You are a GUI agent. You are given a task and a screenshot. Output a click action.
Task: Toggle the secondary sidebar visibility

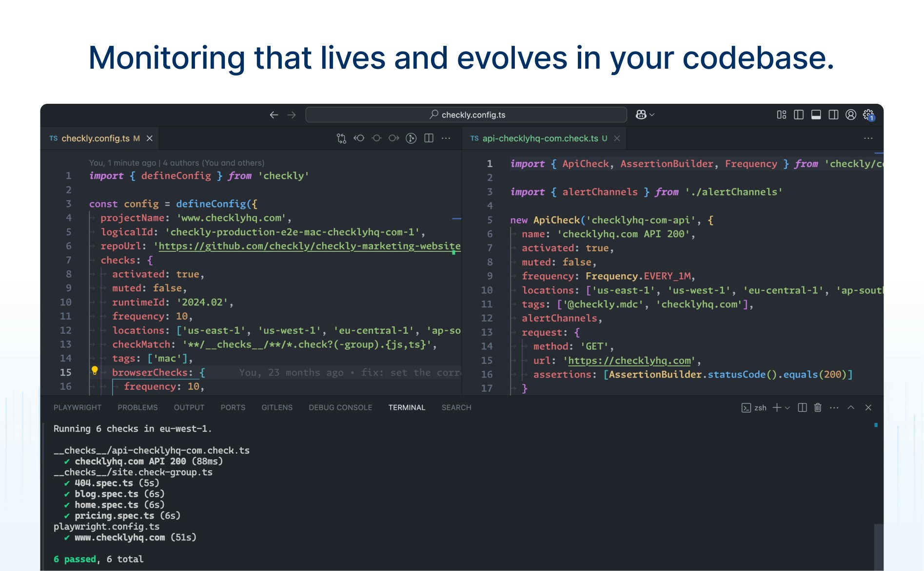click(833, 114)
